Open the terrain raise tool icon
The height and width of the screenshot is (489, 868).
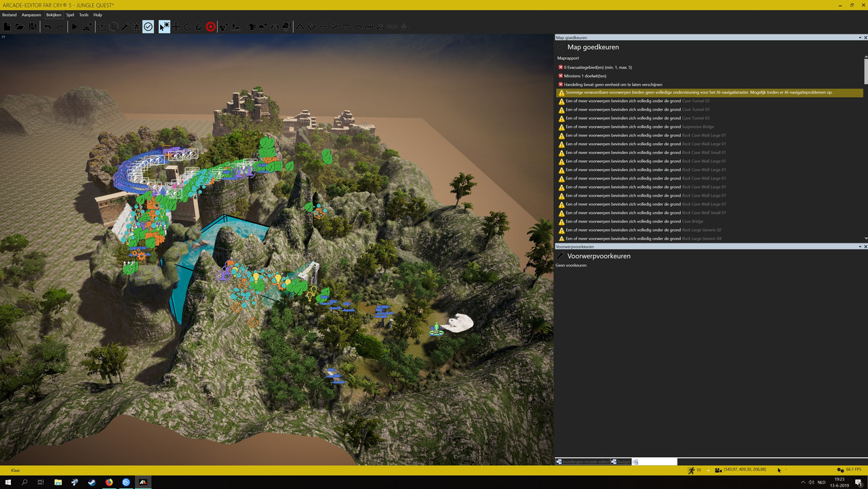tap(299, 26)
